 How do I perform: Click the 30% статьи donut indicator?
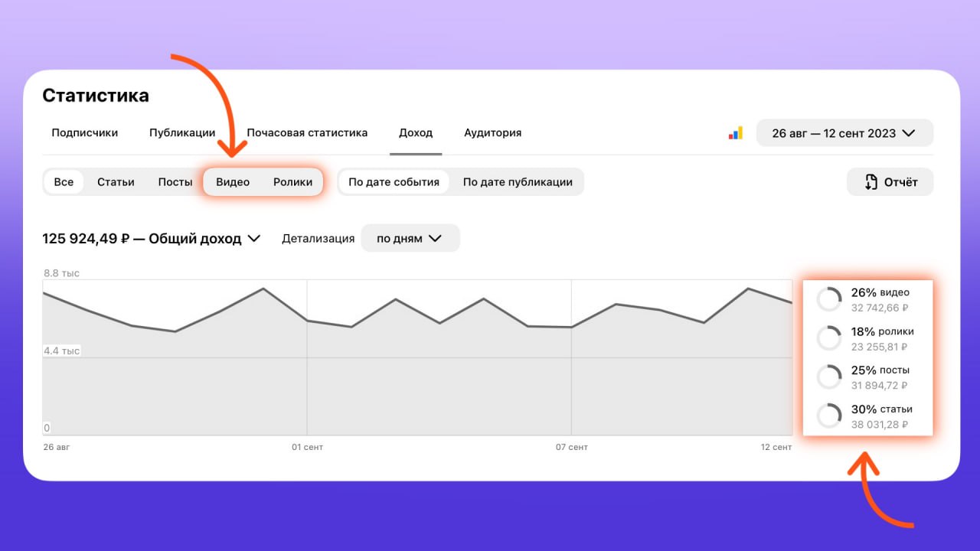pyautogui.click(x=828, y=416)
